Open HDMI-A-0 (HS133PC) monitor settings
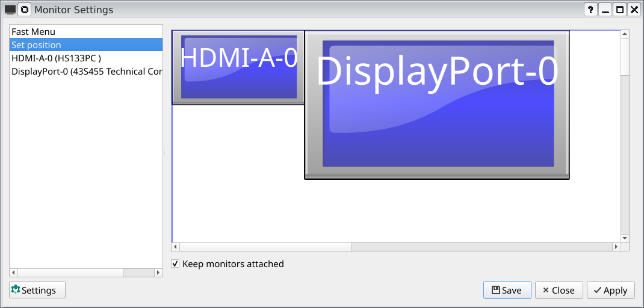This screenshot has width=644, height=308. tap(86, 58)
